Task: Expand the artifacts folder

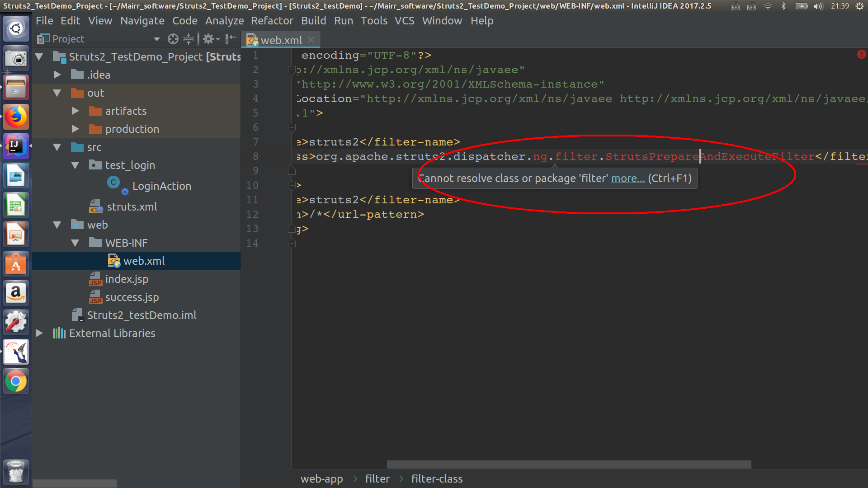Action: pos(75,111)
